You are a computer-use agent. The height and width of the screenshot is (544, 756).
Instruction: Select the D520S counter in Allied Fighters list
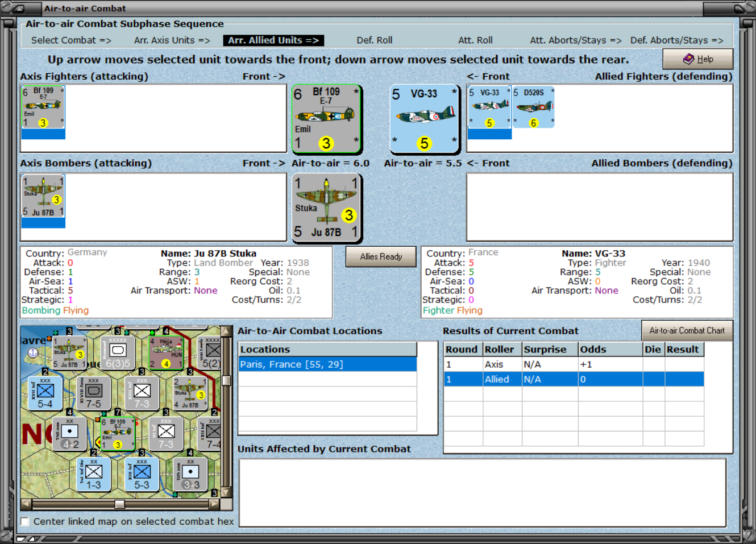click(x=533, y=107)
